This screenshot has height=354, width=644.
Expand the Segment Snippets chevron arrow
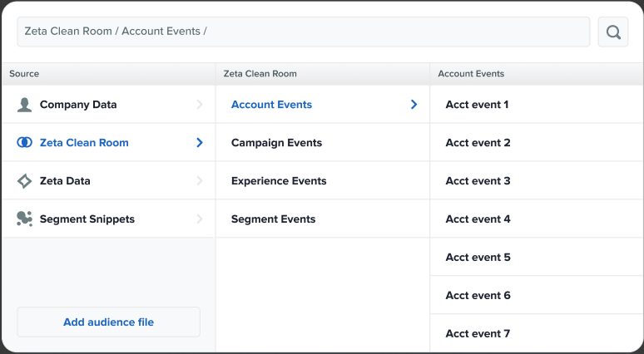(x=200, y=219)
